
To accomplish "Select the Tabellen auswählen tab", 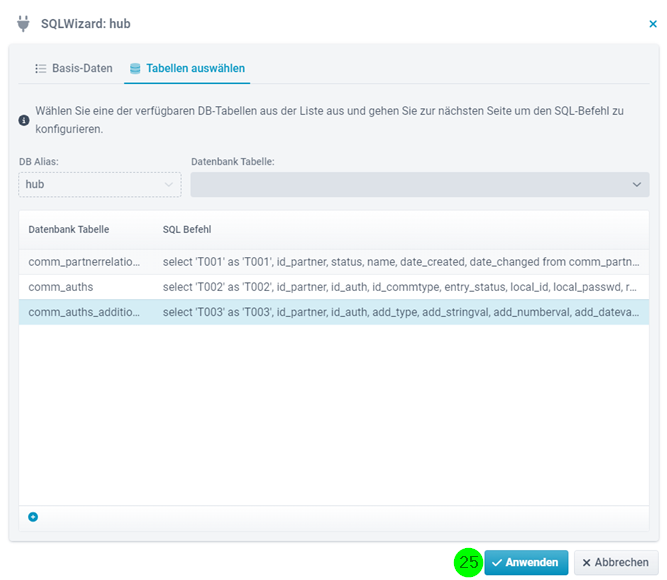I will pos(187,68).
